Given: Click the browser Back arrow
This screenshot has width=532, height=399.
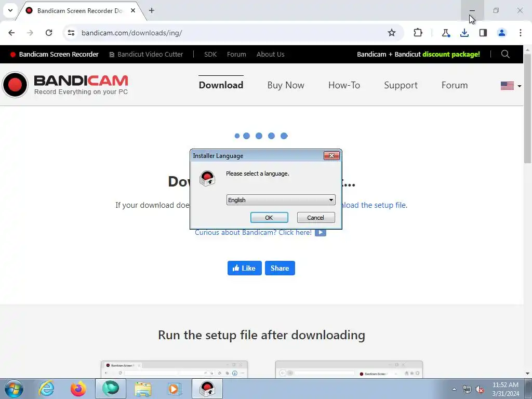Looking at the screenshot, I should click(11, 33).
